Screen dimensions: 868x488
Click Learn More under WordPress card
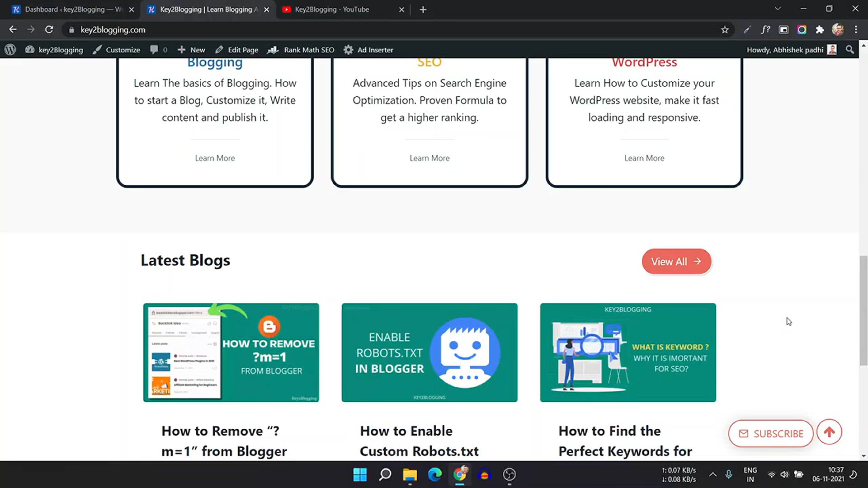(644, 158)
